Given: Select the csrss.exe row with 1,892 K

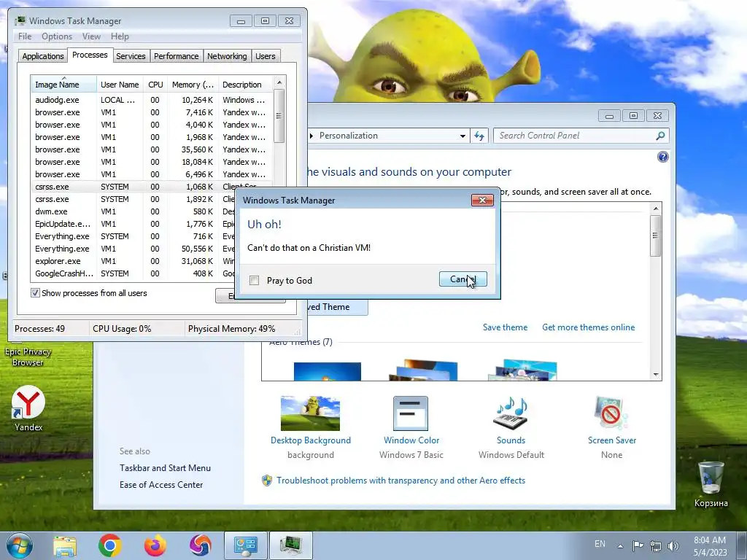Looking at the screenshot, I should tap(133, 199).
